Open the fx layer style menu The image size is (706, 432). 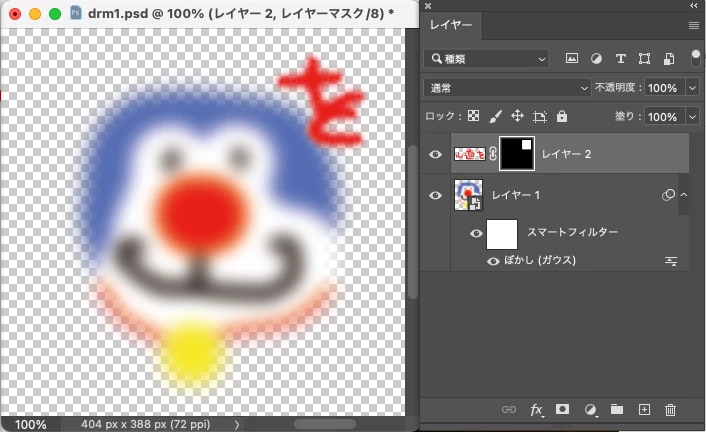tap(536, 409)
